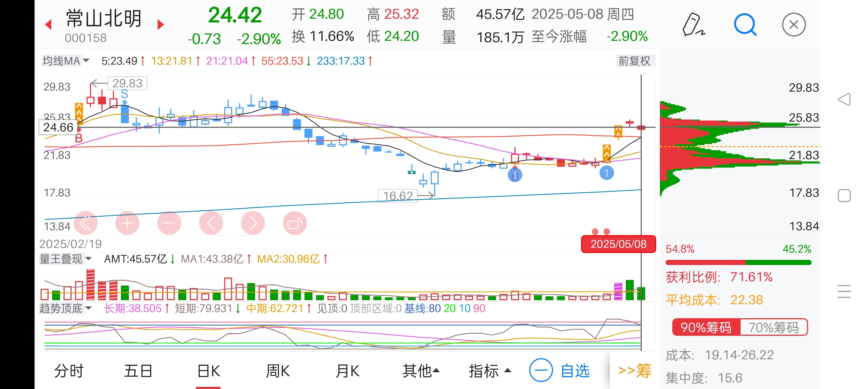The height and width of the screenshot is (389, 868).
Task: Tap 2025/02/19 start date label
Action: pos(70,244)
